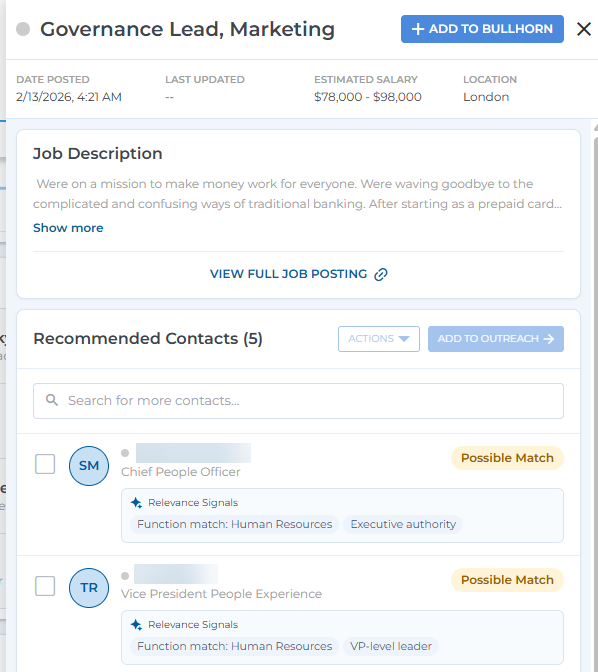The height and width of the screenshot is (672, 598).
Task: Click Add to Outreach button
Action: [496, 339]
